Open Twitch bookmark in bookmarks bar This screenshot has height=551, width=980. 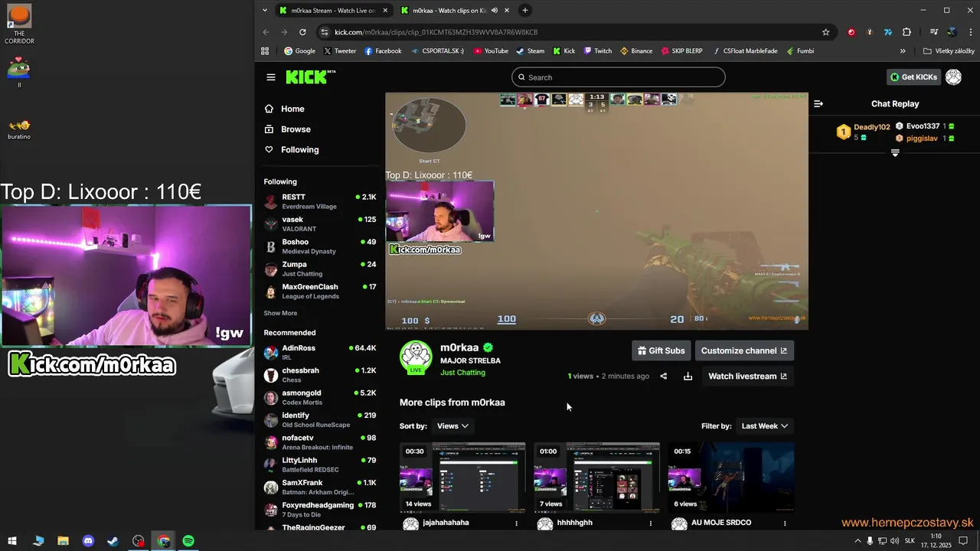click(x=597, y=51)
